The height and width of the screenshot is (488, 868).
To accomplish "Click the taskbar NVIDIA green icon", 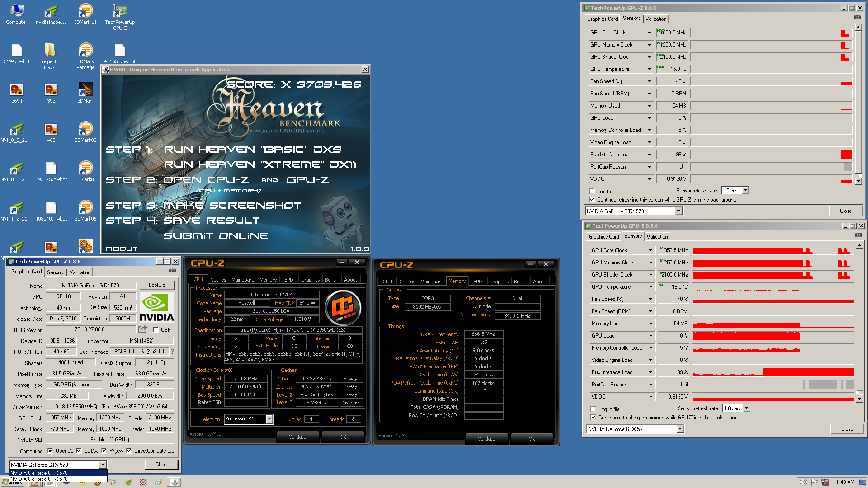I will click(x=128, y=483).
